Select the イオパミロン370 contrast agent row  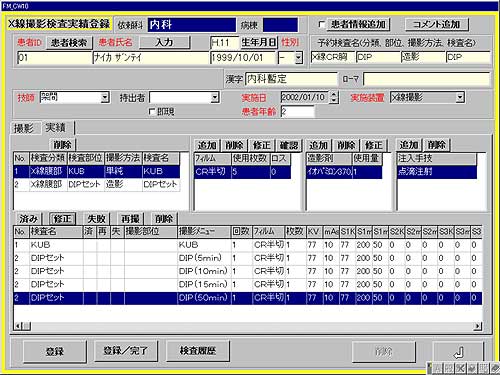(x=344, y=172)
